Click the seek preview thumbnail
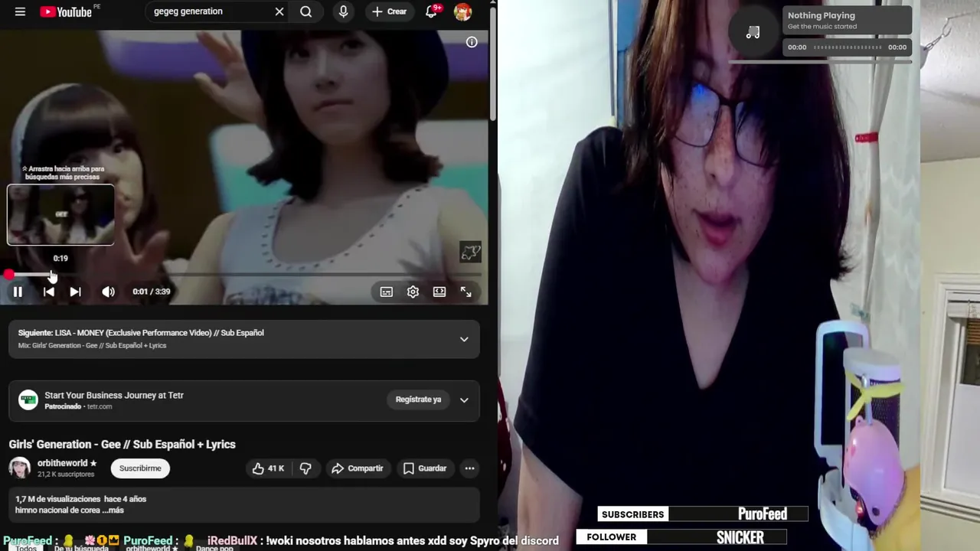 click(x=60, y=215)
